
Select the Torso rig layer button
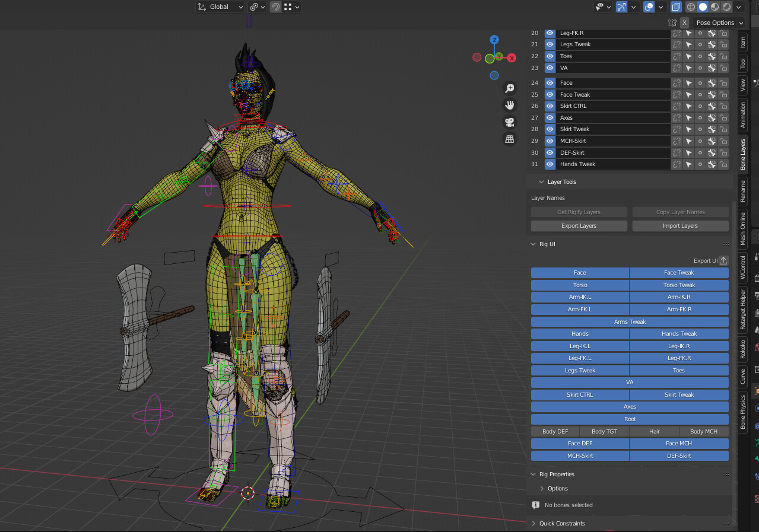point(579,285)
